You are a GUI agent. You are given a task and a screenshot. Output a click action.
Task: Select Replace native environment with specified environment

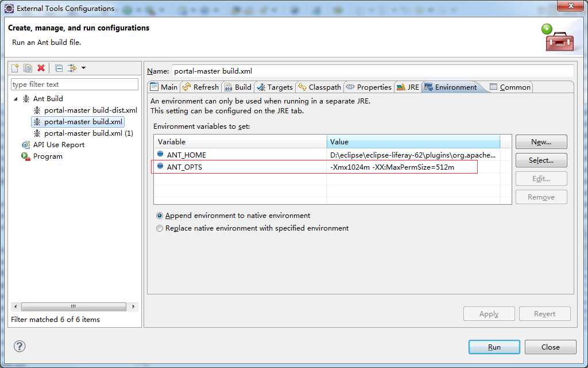tap(160, 228)
